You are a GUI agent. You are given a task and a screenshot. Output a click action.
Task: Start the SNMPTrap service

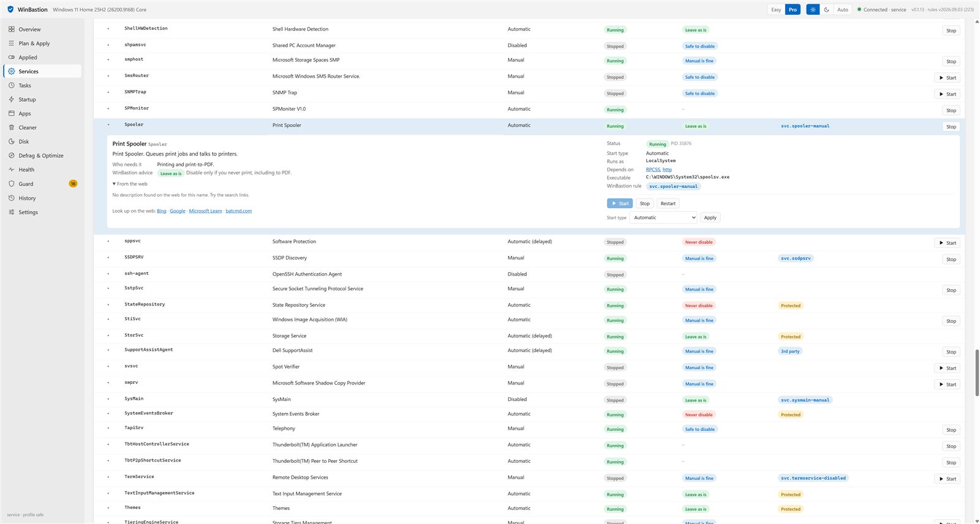[x=947, y=94]
